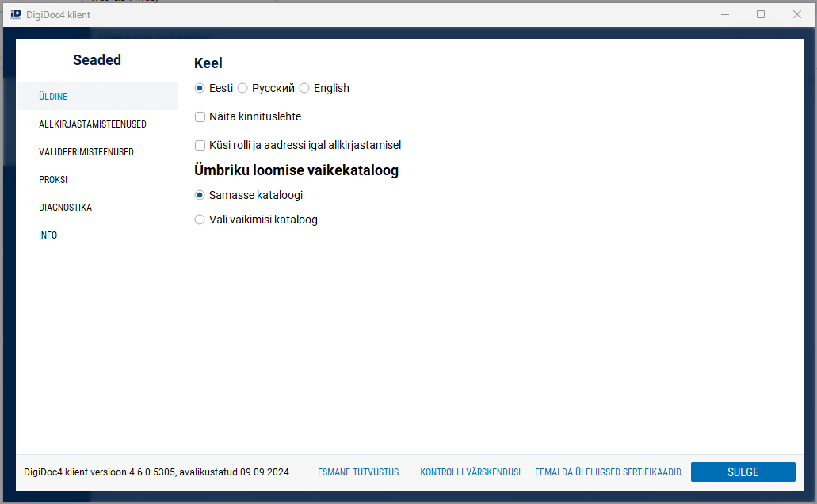Tick Küsi rolli ja aadressi igal allkirjastamisel
This screenshot has width=817, height=504.
(200, 145)
